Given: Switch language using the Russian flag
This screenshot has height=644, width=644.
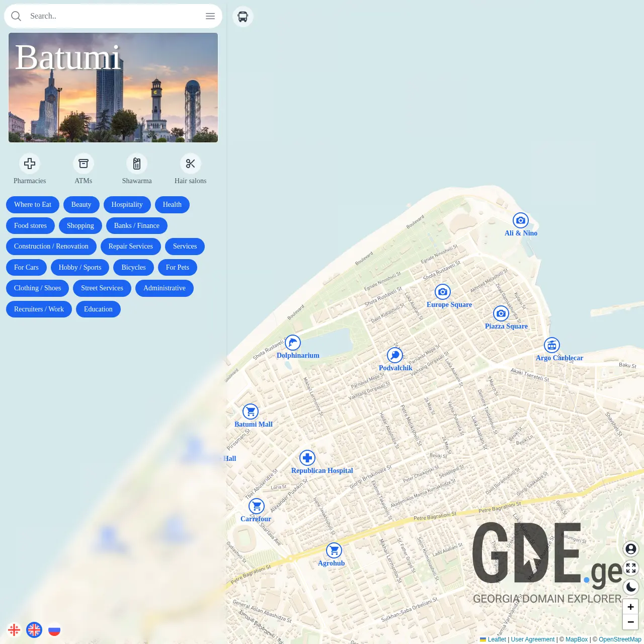Looking at the screenshot, I should click(54, 629).
